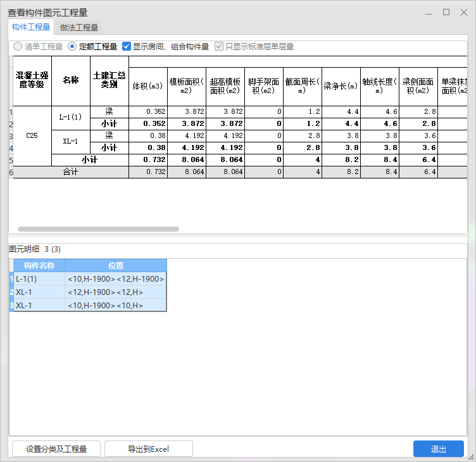Image resolution: width=476 pixels, height=462 pixels.
Task: Click volume value 0.38 in row 3
Action: (x=148, y=135)
